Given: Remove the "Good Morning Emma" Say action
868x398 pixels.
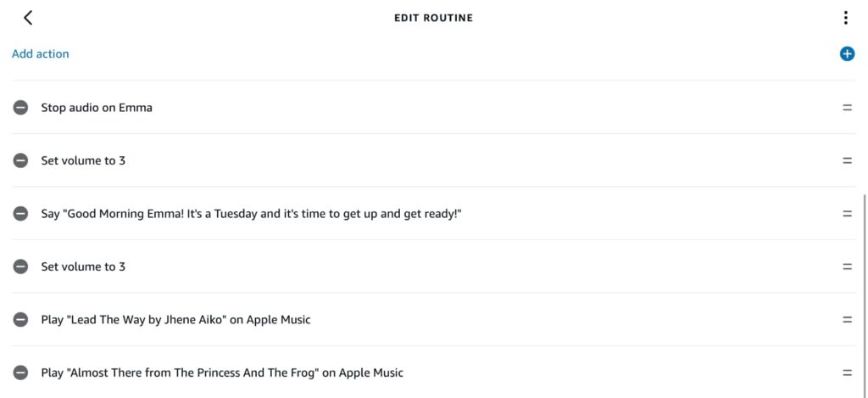Looking at the screenshot, I should pos(20,214).
